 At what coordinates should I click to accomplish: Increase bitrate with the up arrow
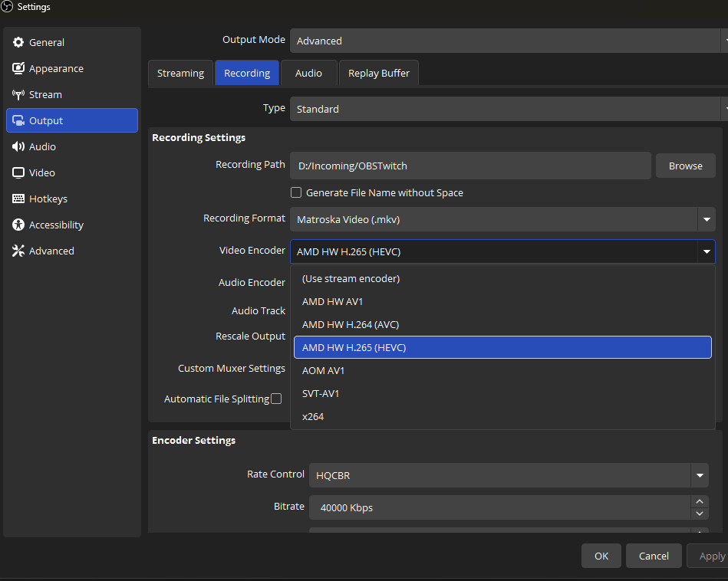pyautogui.click(x=699, y=501)
